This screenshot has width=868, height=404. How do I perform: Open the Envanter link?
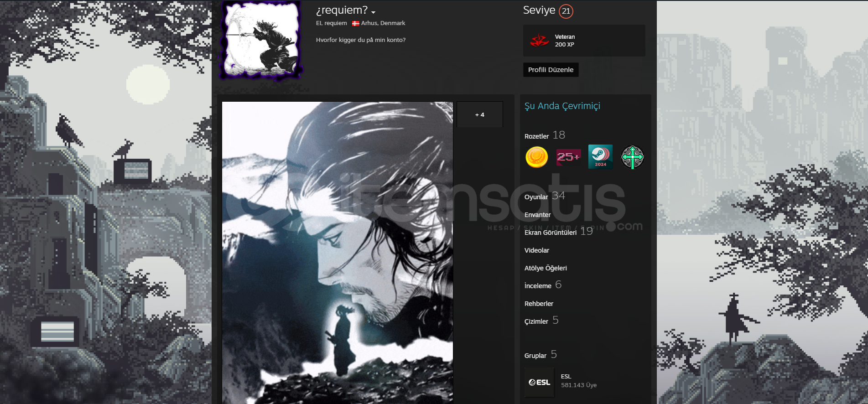tap(538, 215)
